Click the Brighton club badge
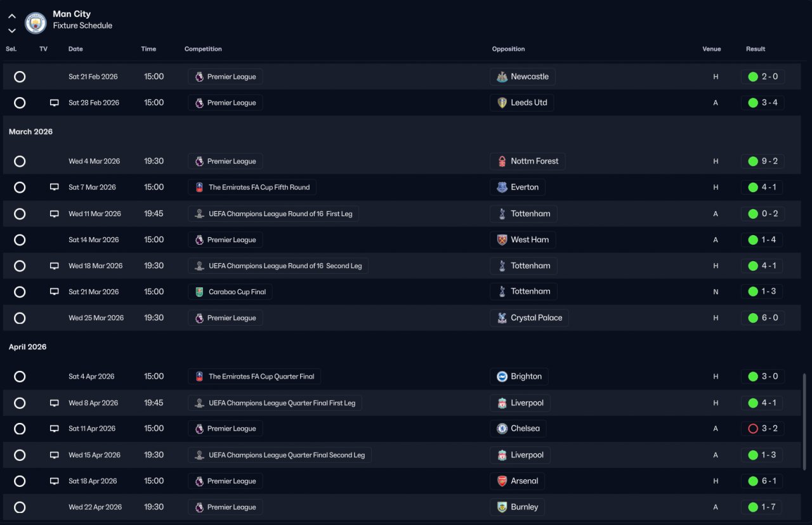 (502, 376)
